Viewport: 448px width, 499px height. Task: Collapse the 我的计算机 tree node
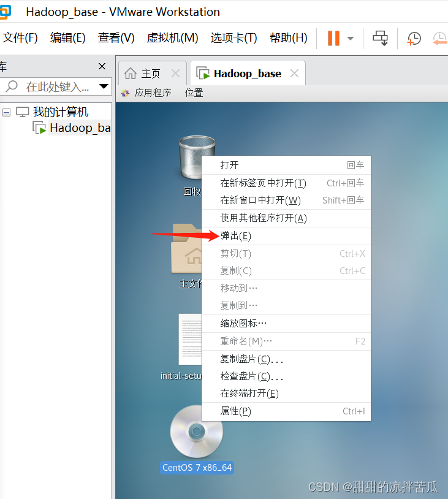click(6, 112)
